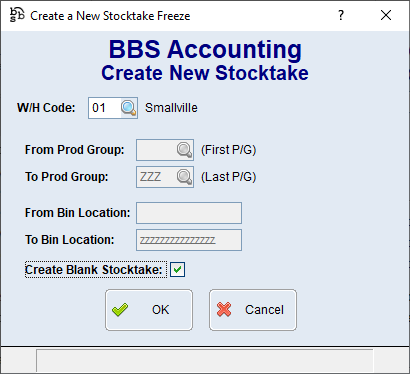Click the BBS logo in the title bar
Image resolution: width=410 pixels, height=374 pixels.
(x=17, y=15)
